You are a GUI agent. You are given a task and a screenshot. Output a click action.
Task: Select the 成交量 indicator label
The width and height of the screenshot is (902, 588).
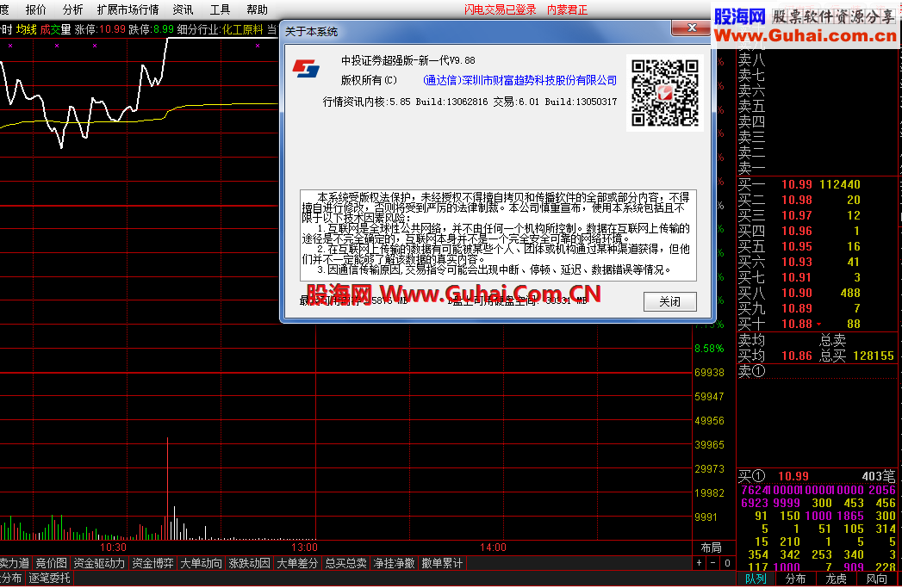pyautogui.click(x=55, y=29)
